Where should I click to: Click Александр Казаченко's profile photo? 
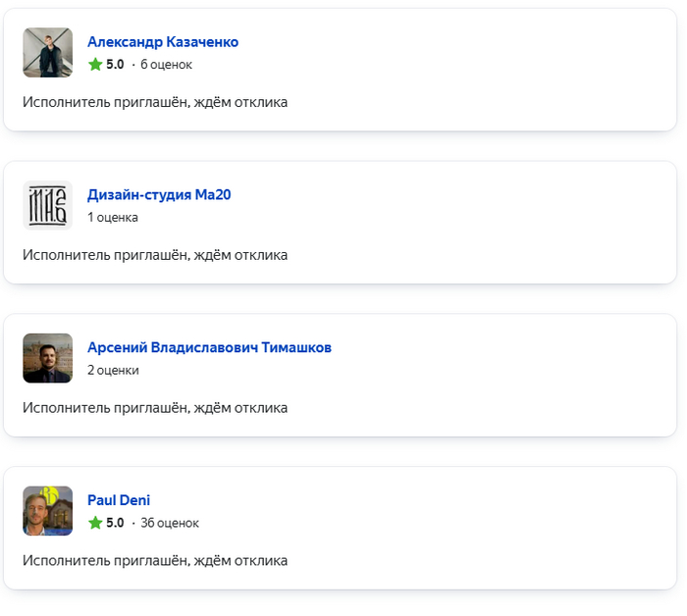click(47, 52)
